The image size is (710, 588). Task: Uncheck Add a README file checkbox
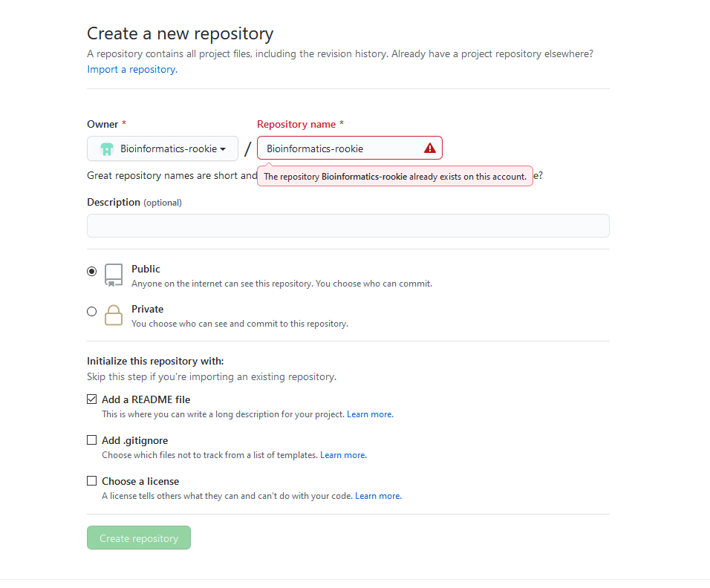(92, 399)
